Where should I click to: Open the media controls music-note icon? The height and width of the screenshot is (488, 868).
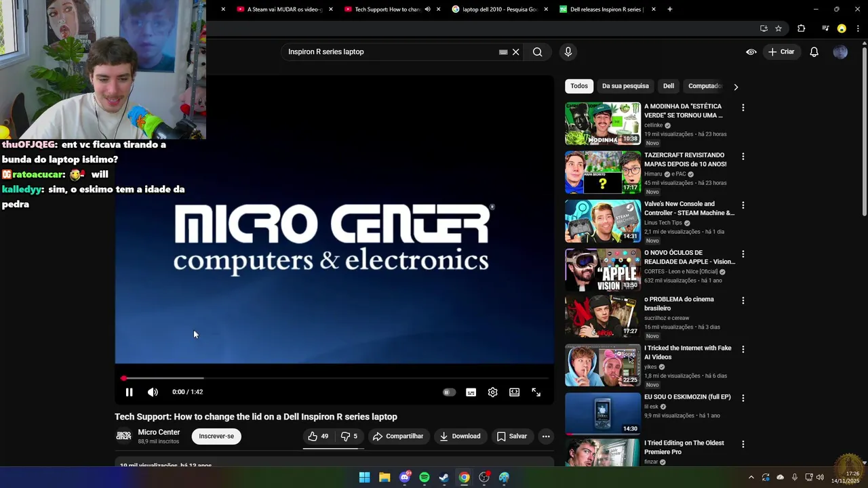(825, 28)
